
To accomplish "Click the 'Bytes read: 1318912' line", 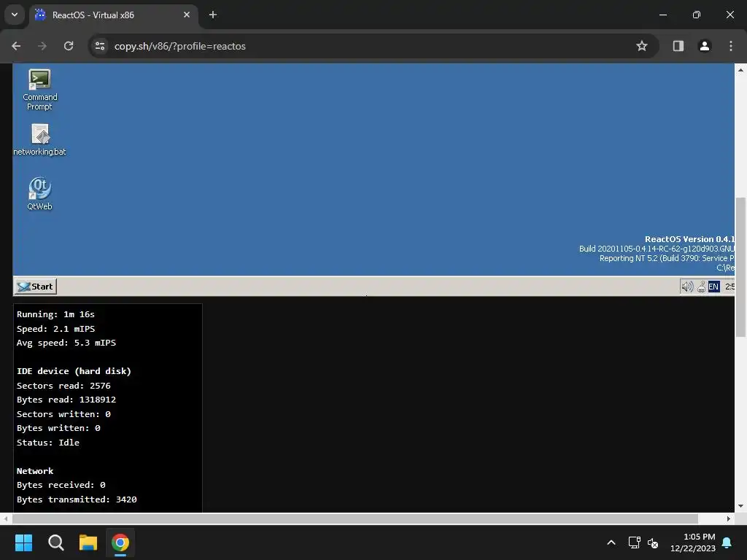I will pos(66,400).
